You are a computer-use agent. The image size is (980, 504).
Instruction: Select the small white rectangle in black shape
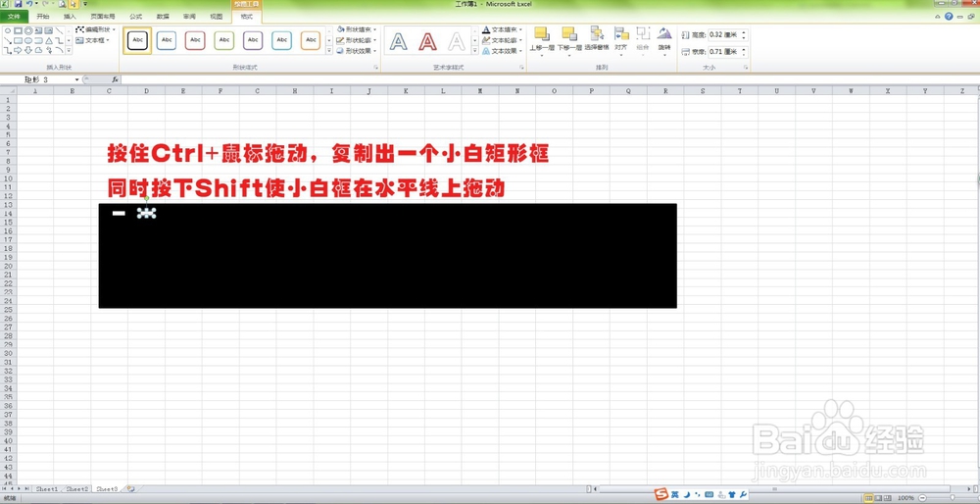[x=119, y=214]
